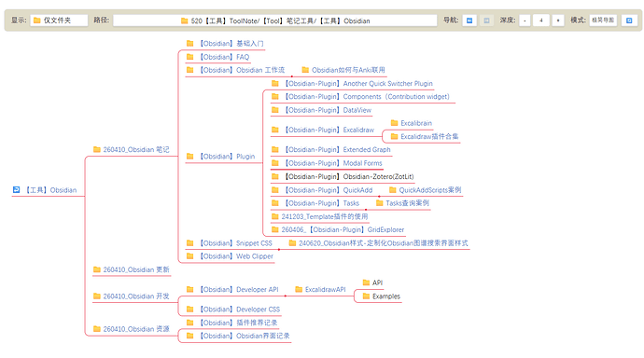
Task: Click the folder icon of 【Obsidian-Plugin】Extended Graph
Action: [x=275, y=149]
